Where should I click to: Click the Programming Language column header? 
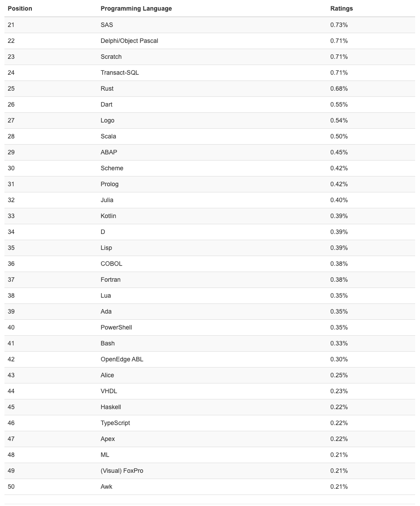[136, 8]
